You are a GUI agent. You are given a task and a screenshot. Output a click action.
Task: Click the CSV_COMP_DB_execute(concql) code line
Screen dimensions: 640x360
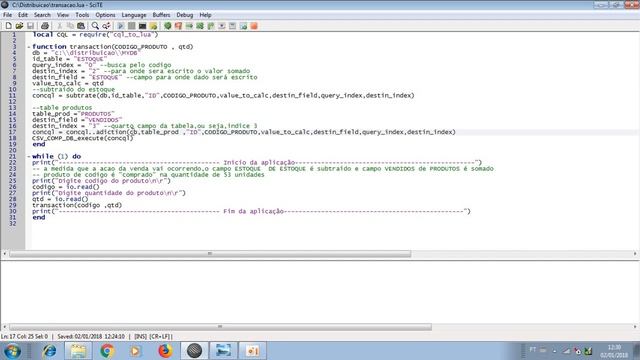pos(83,138)
